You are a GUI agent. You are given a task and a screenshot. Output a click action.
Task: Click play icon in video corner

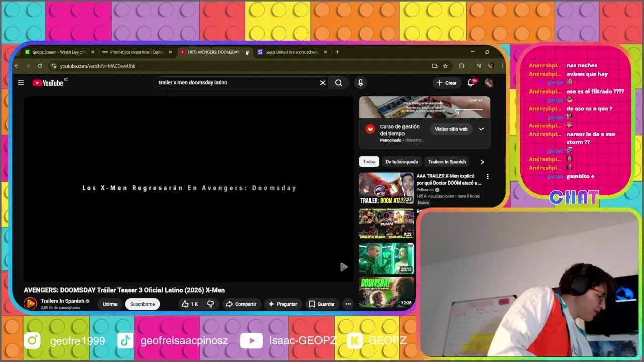pyautogui.click(x=344, y=267)
